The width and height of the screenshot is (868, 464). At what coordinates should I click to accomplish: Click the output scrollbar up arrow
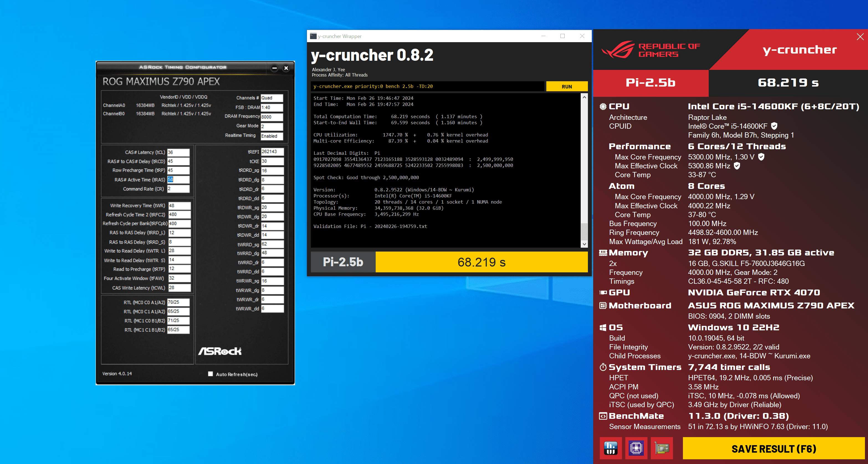(x=584, y=97)
